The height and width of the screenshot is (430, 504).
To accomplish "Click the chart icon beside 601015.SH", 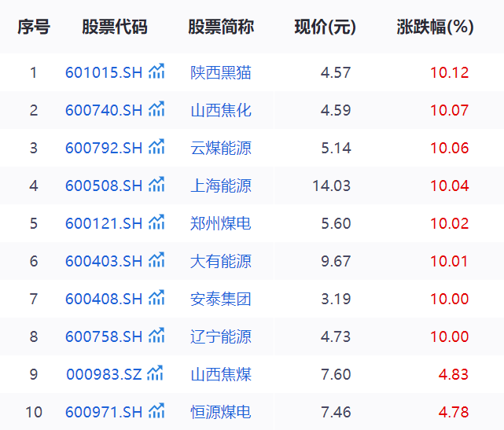I will (x=156, y=72).
